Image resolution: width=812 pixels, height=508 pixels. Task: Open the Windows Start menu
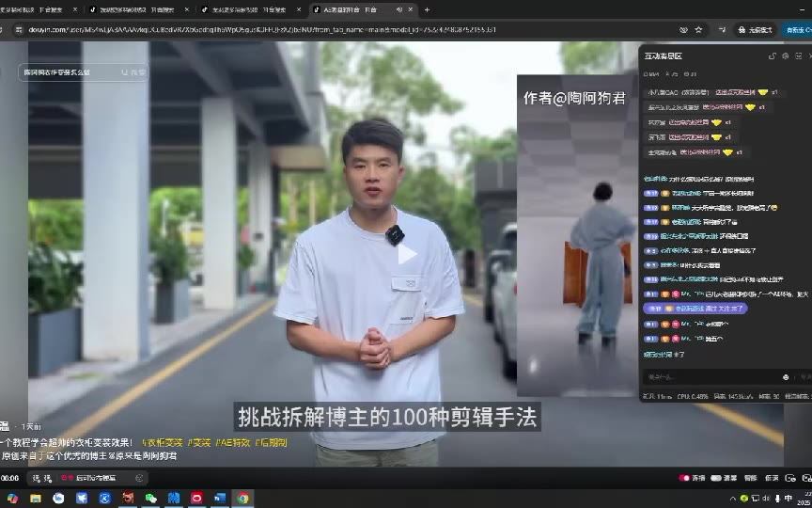tap(12, 498)
